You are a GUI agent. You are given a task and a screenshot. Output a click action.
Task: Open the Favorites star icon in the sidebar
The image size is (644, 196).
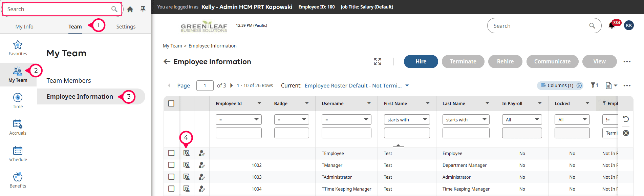18,45
